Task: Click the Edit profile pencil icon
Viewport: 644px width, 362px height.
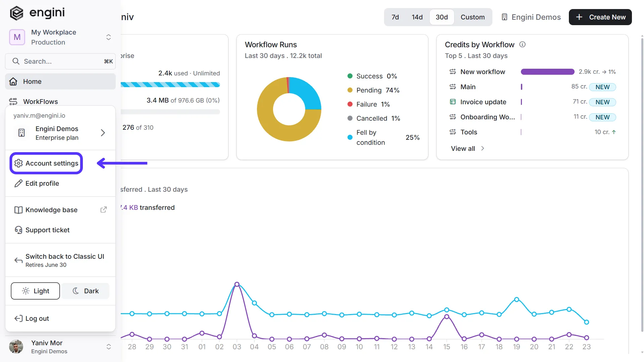Action: (x=18, y=183)
